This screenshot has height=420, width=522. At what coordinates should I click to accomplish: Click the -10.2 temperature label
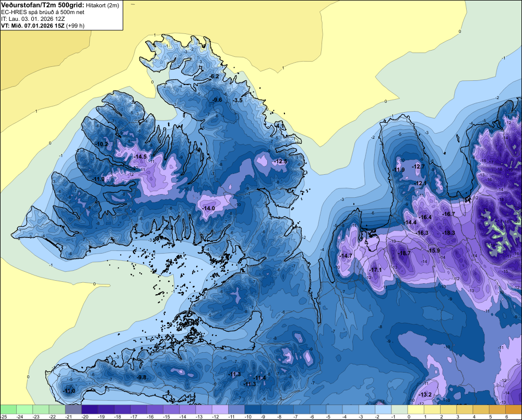tap(102, 144)
